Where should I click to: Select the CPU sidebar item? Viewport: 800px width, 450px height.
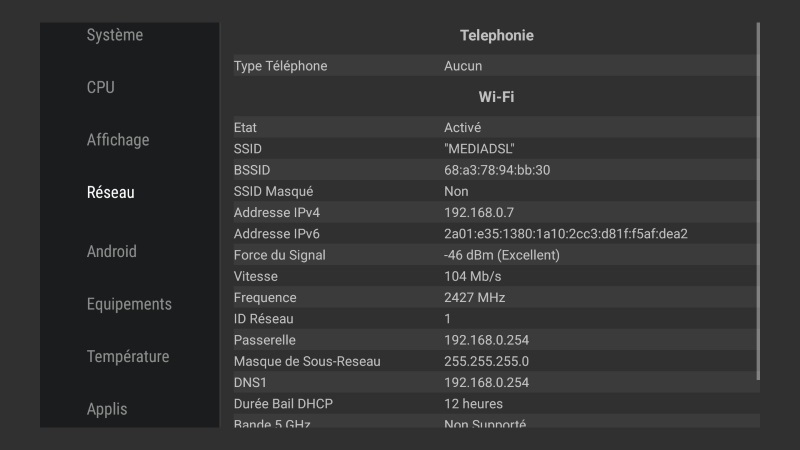[101, 88]
